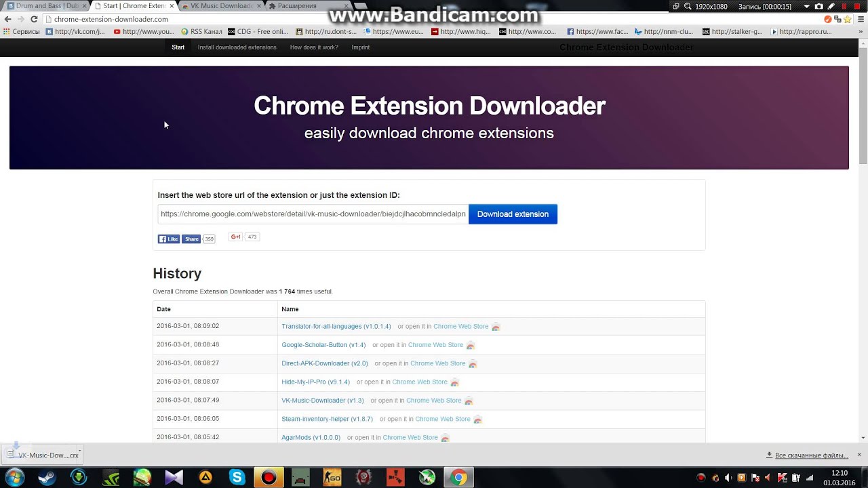Viewport: 868px width, 488px height.
Task: Click the Web Store icon in Steam-inventory-helper row
Action: [477, 420]
